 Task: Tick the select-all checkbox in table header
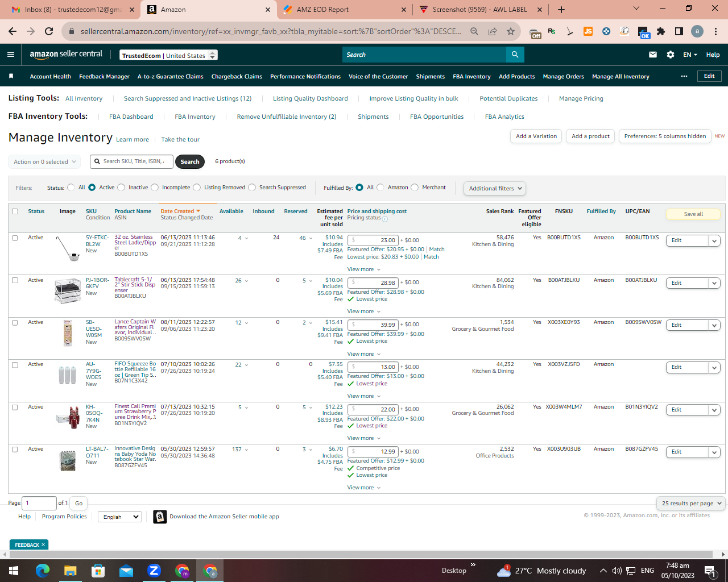point(15,211)
